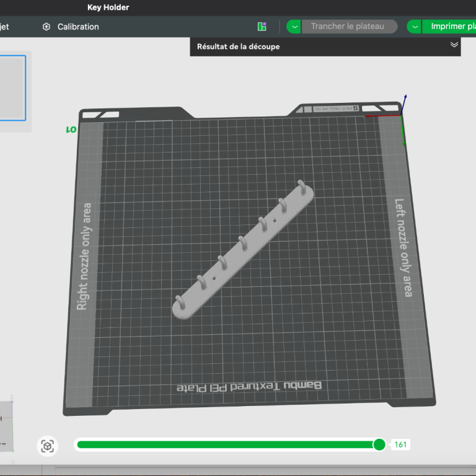Open the Calibration tab
The width and height of the screenshot is (476, 476).
[77, 27]
